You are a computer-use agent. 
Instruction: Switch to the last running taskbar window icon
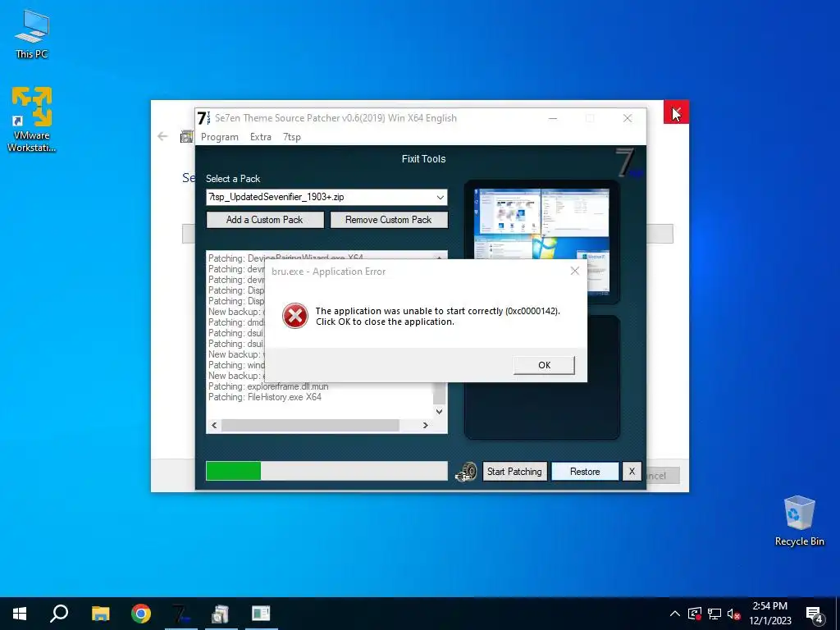tap(261, 614)
